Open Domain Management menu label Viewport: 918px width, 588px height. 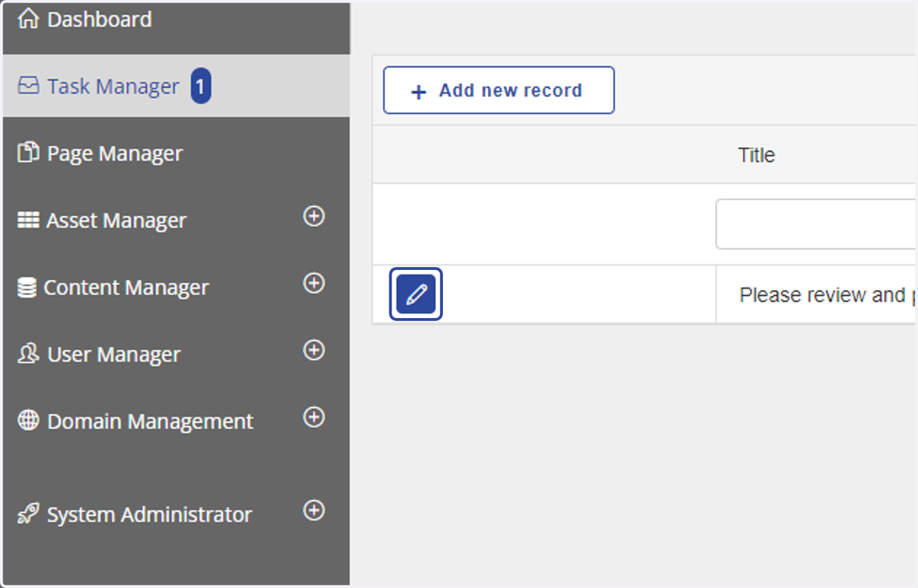tap(150, 421)
